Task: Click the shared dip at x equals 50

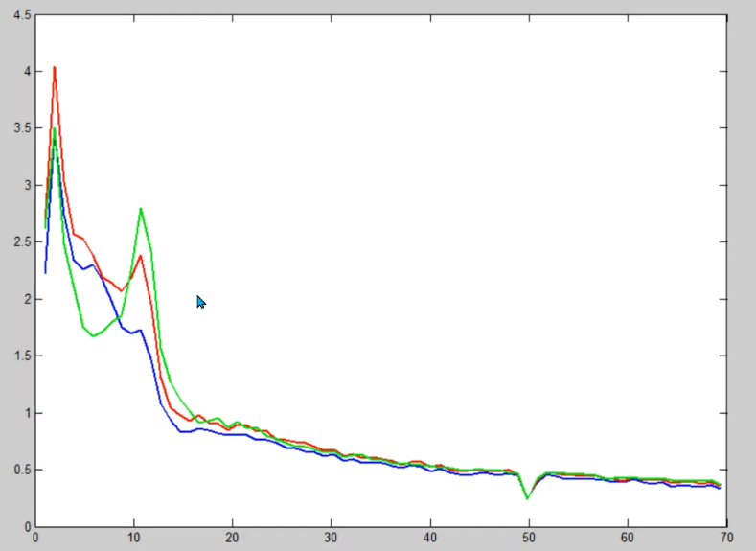Action: click(527, 498)
